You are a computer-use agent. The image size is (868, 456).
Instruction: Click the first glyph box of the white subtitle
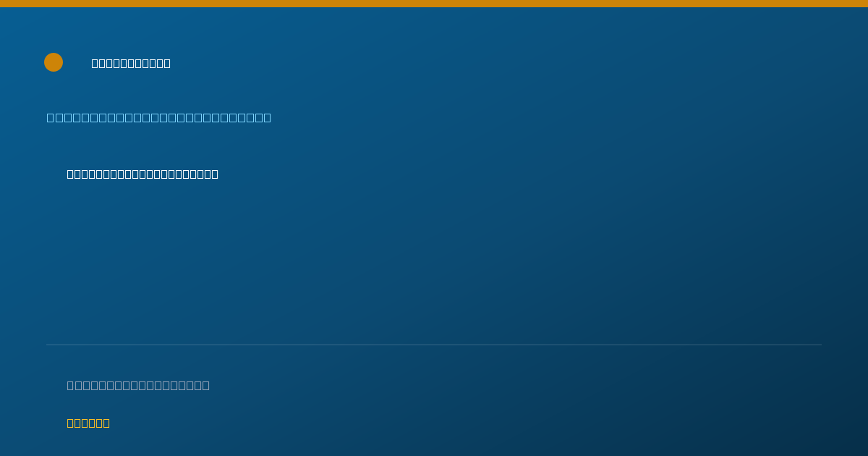pyautogui.click(x=70, y=174)
